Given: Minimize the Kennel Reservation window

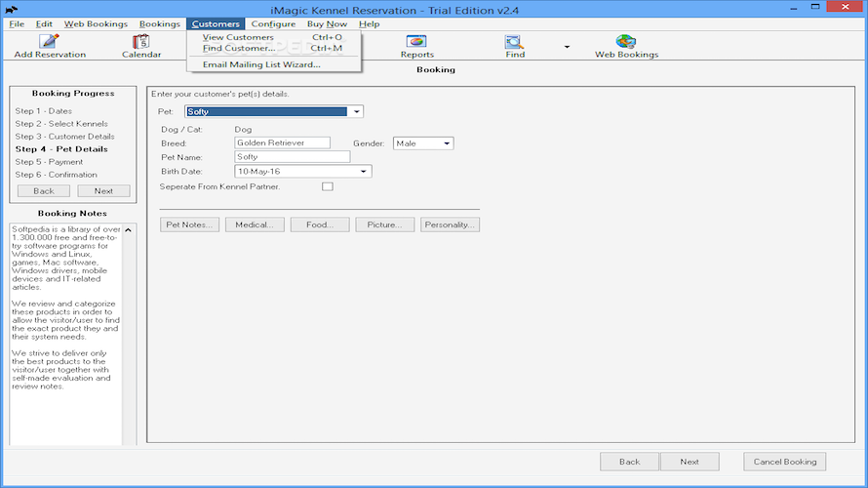Looking at the screenshot, I should pos(793,8).
